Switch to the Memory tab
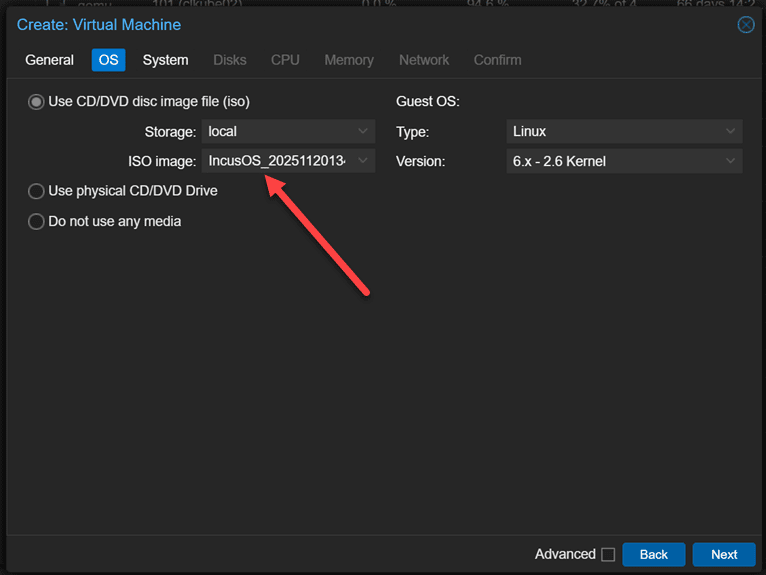The width and height of the screenshot is (766, 575). (x=349, y=60)
